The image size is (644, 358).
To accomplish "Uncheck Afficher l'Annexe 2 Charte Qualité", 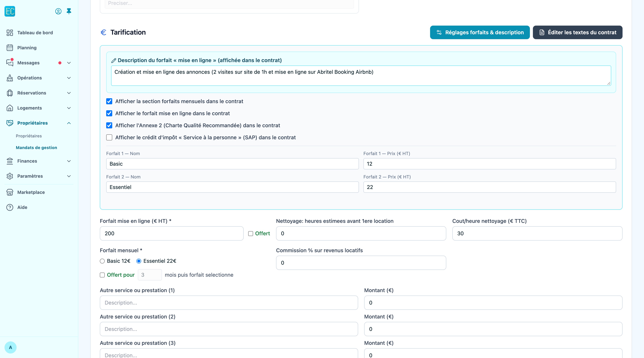I will click(109, 125).
